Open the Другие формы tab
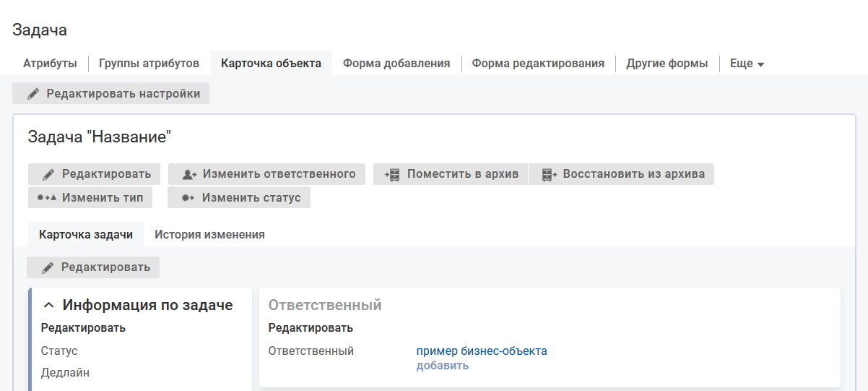The width and height of the screenshot is (868, 391). tap(667, 64)
